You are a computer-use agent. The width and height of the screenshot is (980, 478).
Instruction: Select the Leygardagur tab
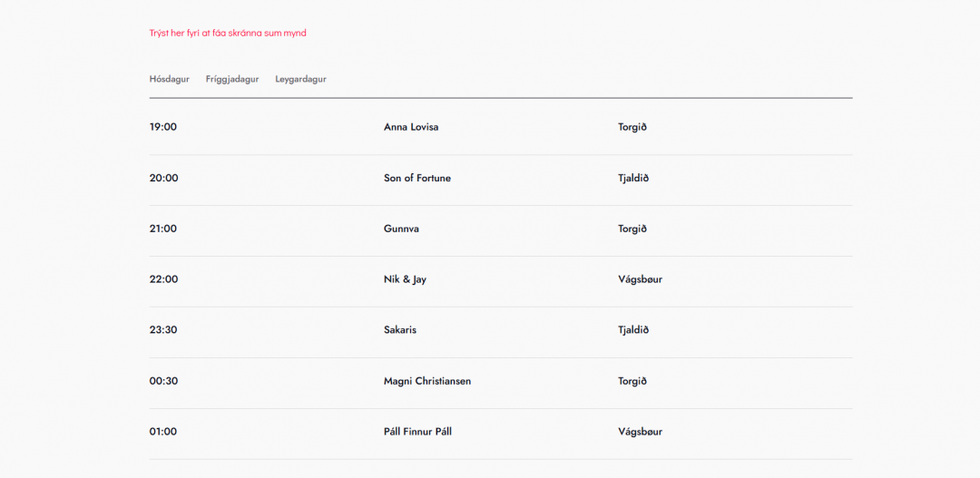pos(300,79)
